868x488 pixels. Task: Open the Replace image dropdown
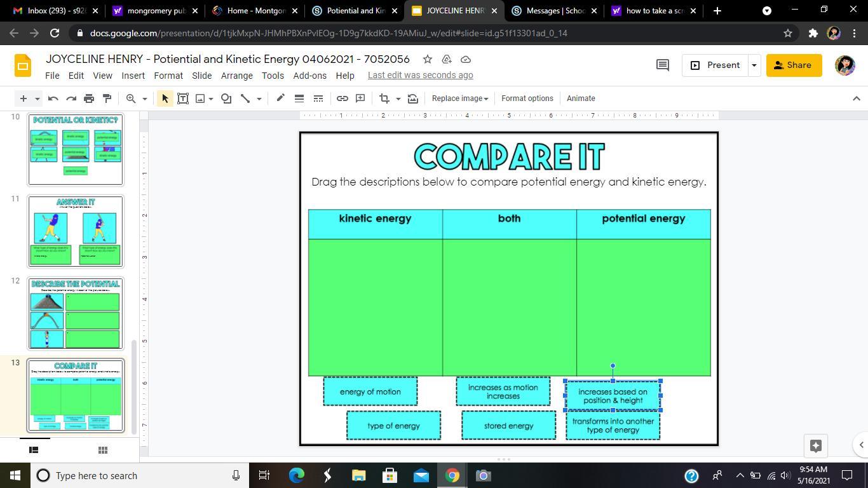(x=459, y=98)
